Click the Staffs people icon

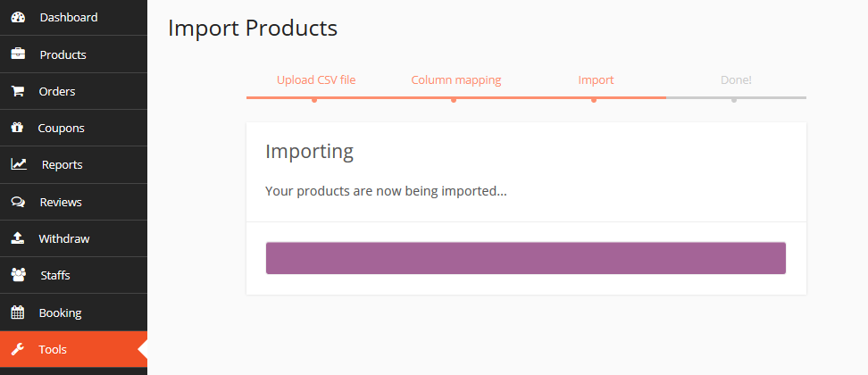pos(18,275)
